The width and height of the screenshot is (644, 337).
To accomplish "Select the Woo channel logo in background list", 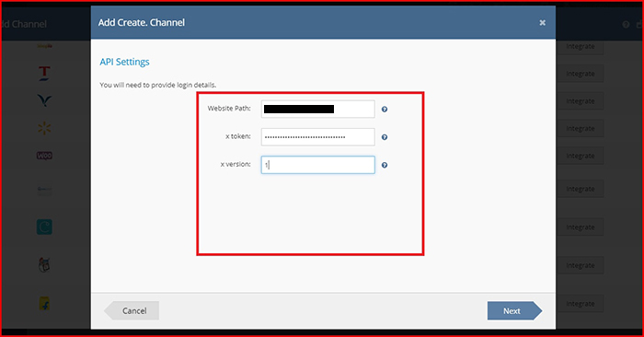I will tap(44, 156).
